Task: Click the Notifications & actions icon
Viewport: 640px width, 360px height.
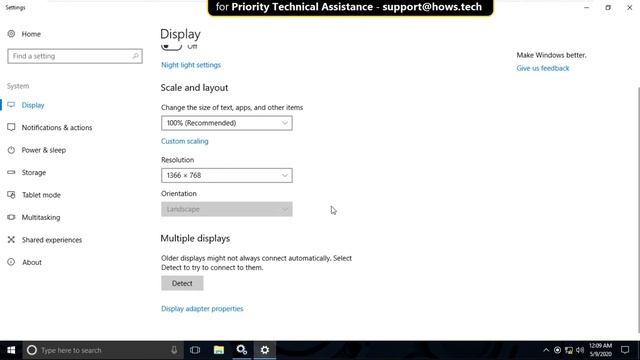Action: pyautogui.click(x=11, y=127)
